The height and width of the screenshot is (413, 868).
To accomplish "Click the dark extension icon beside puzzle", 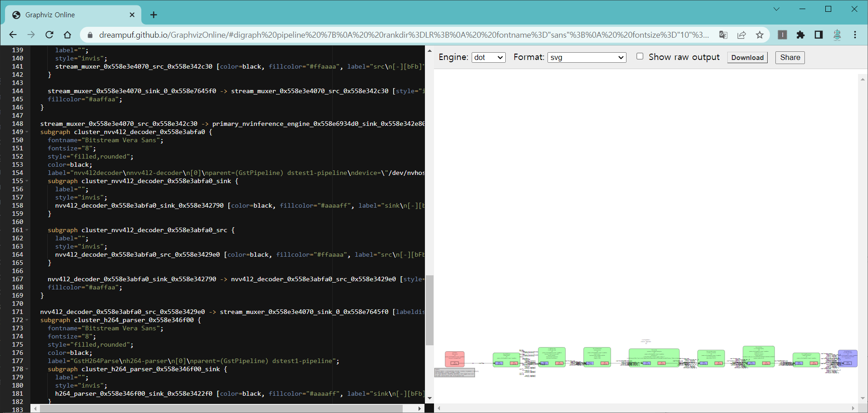I will [782, 35].
